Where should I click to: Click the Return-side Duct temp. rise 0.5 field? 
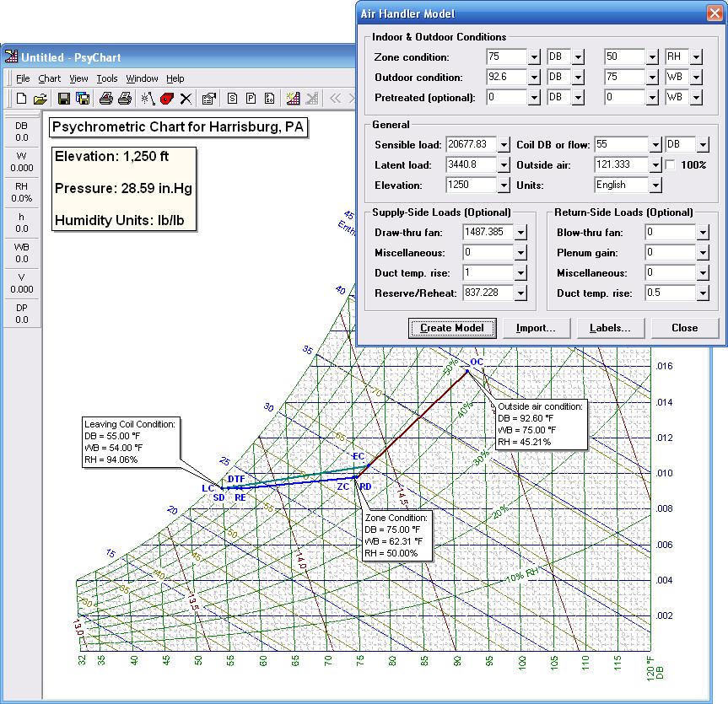[671, 293]
